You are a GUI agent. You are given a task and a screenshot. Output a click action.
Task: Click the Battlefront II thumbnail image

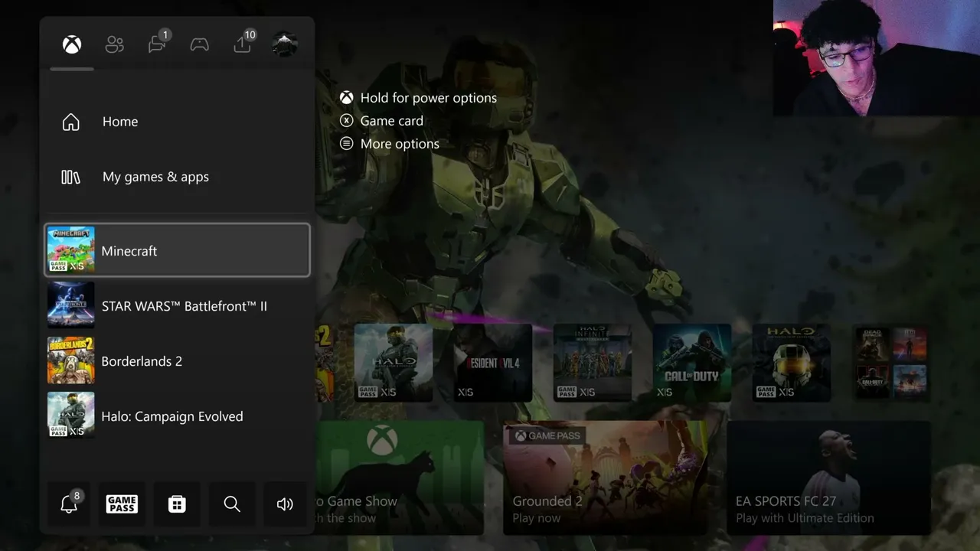pos(71,305)
